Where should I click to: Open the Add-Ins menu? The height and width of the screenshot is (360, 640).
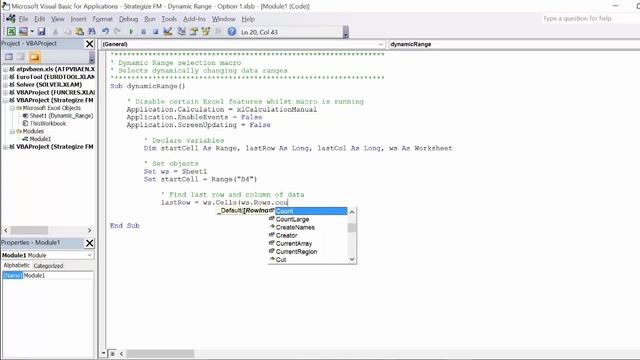194,19
